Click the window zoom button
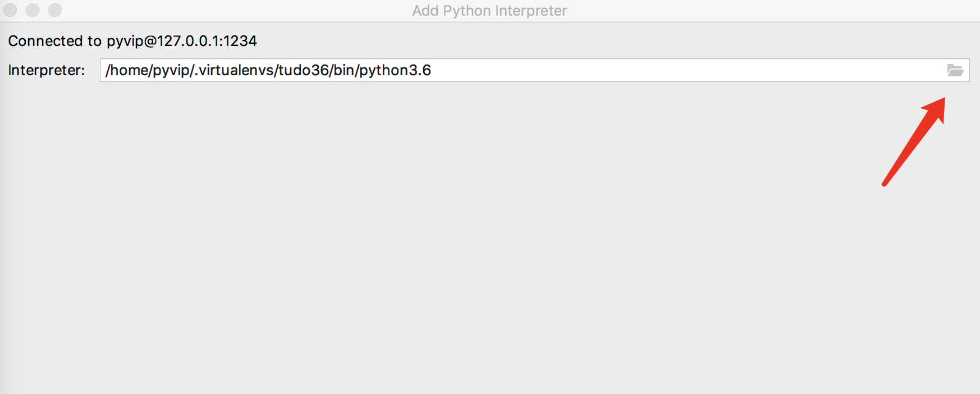This screenshot has height=394, width=980. tap(54, 10)
